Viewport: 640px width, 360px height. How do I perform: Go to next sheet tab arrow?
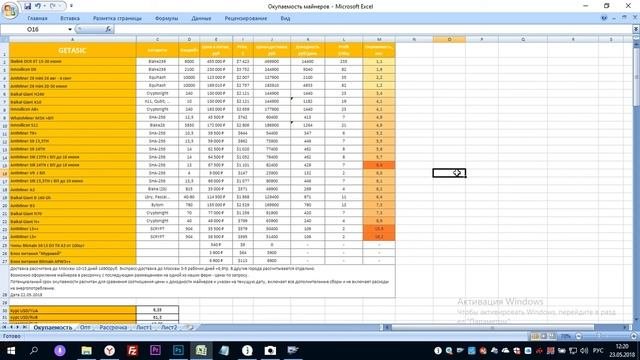click(x=18, y=327)
